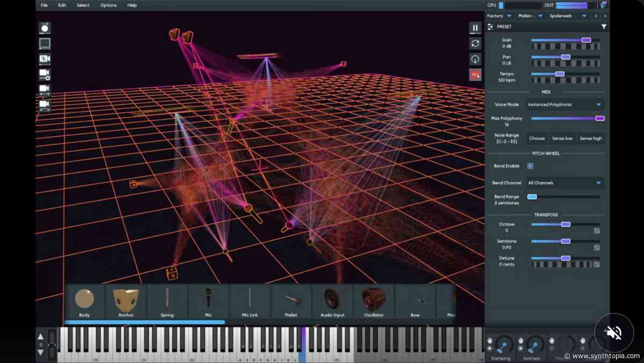The width and height of the screenshot is (644, 363).
Task: Click the Isotropy knob
Action: (535, 344)
